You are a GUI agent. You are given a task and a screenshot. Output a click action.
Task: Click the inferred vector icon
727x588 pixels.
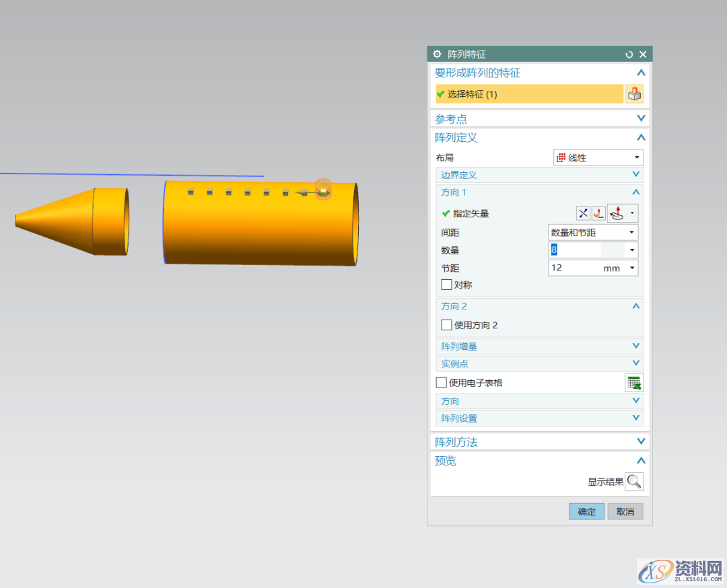tap(617, 213)
